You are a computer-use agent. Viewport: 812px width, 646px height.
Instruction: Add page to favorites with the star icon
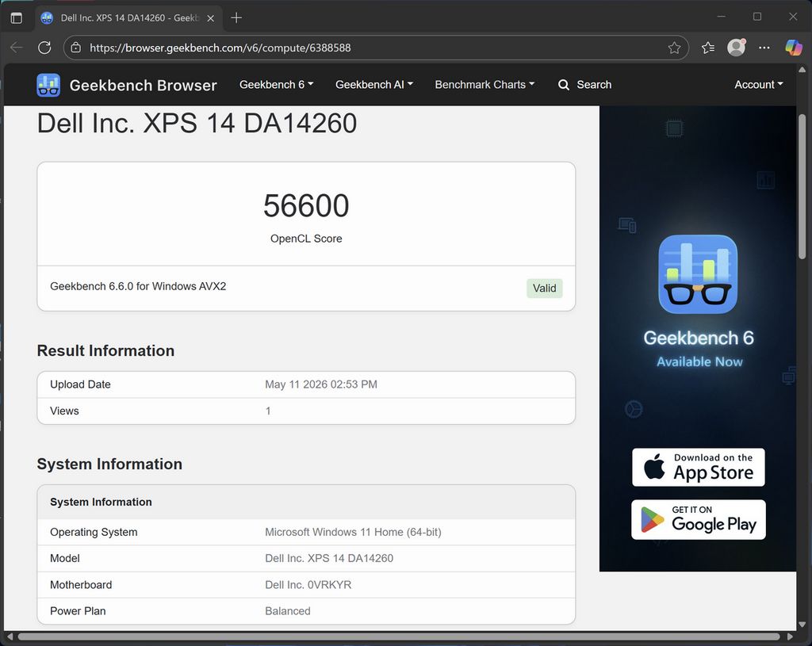[x=674, y=48]
